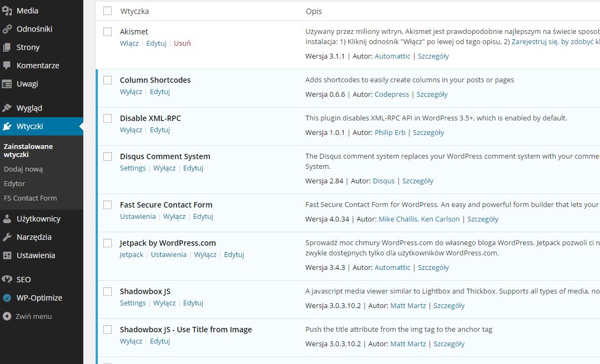Check the Shadowbox JS - Use Title checkbox
This screenshot has height=364, width=600.
[108, 330]
